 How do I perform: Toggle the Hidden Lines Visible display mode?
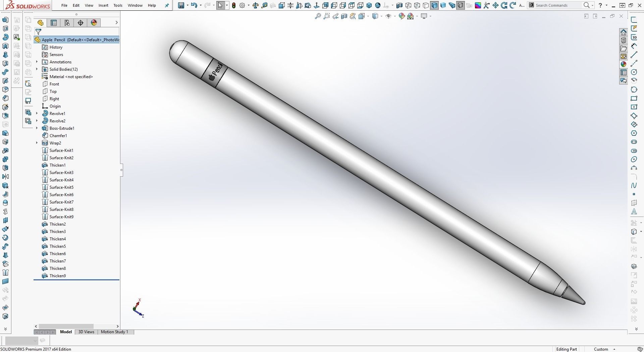tap(417, 5)
